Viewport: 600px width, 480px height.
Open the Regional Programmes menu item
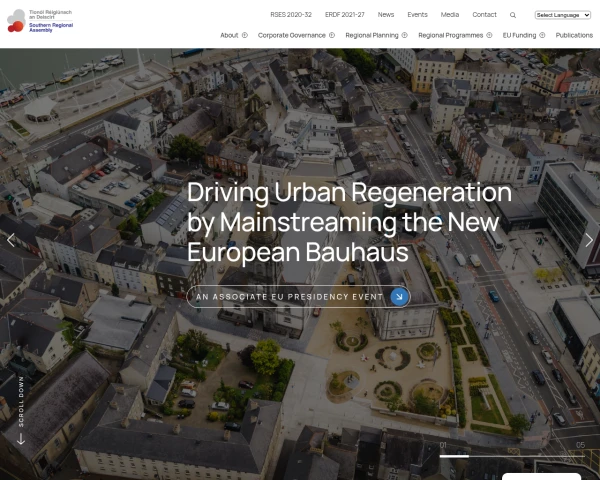[450, 35]
